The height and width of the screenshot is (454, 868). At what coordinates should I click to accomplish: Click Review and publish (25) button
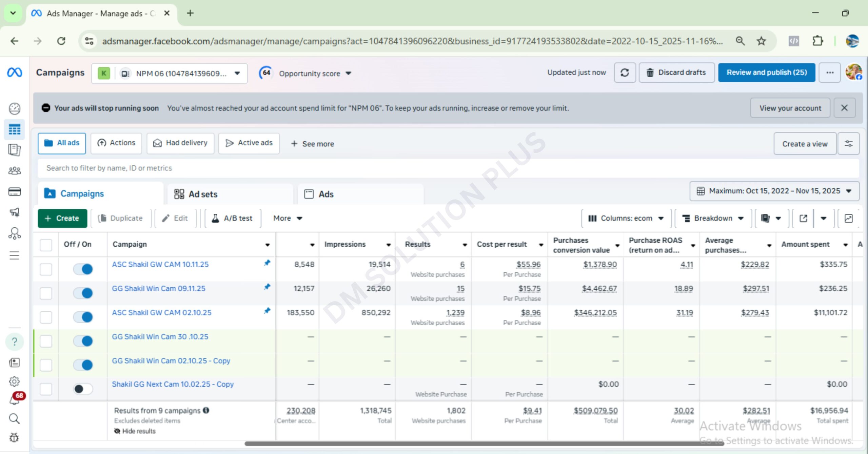766,73
